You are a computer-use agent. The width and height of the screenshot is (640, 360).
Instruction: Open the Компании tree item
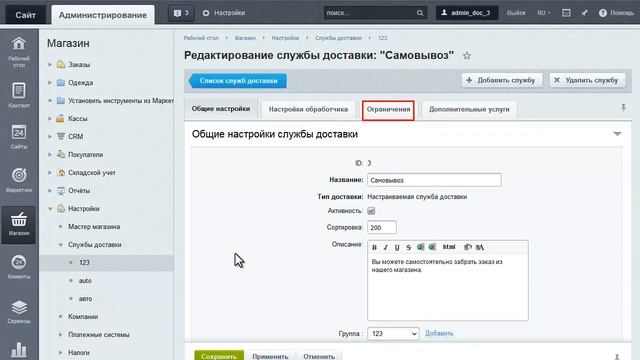click(83, 317)
